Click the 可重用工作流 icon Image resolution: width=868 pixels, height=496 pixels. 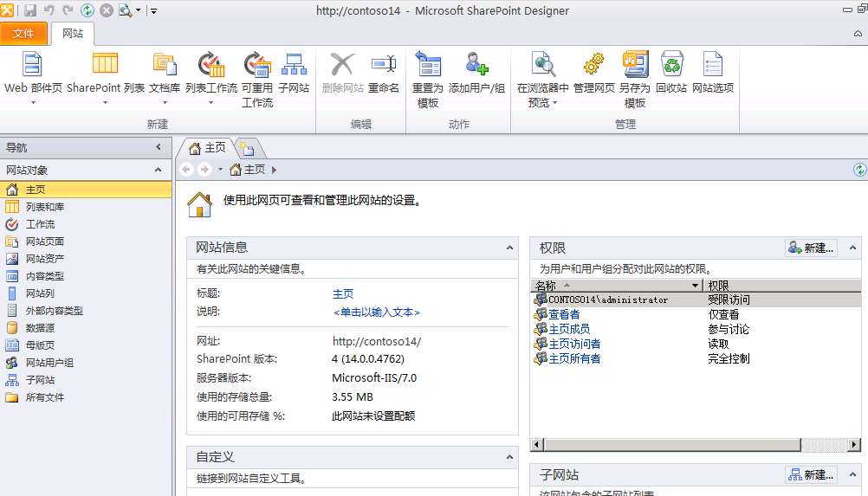257,64
